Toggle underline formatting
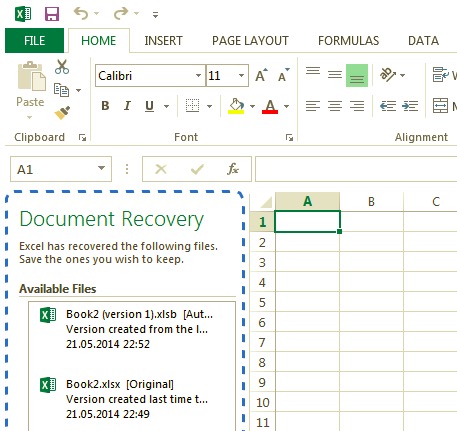The width and height of the screenshot is (457, 431). pos(149,106)
